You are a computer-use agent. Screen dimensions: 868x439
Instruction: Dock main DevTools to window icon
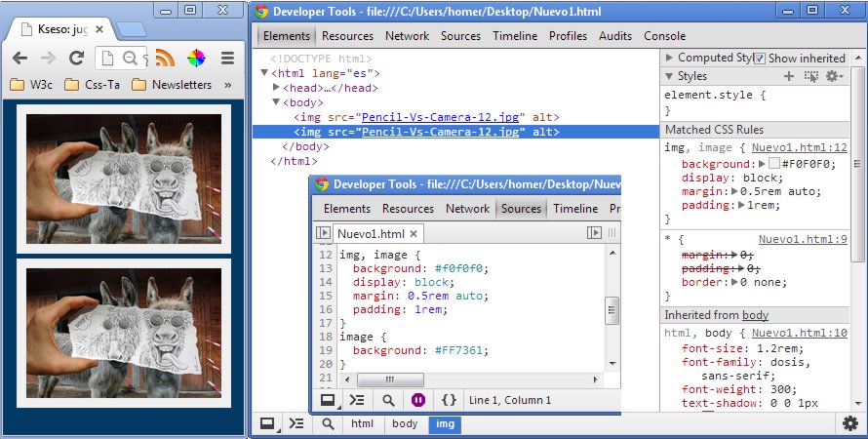click(x=268, y=424)
